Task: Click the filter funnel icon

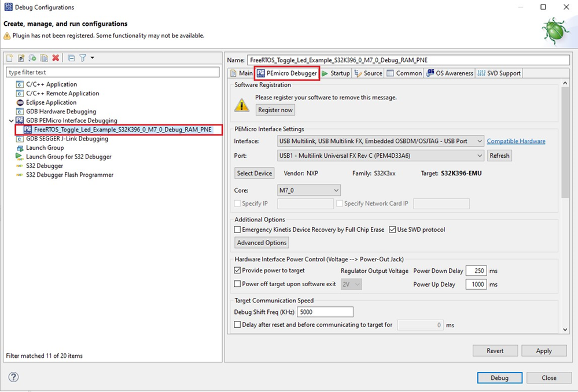Action: (x=83, y=58)
